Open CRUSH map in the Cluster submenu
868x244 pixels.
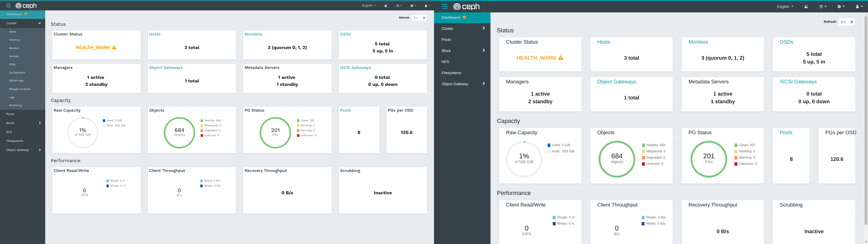(16, 81)
